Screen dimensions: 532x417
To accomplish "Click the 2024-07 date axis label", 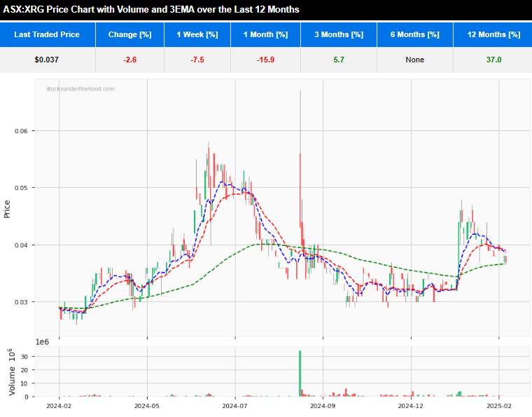I will point(234,406).
